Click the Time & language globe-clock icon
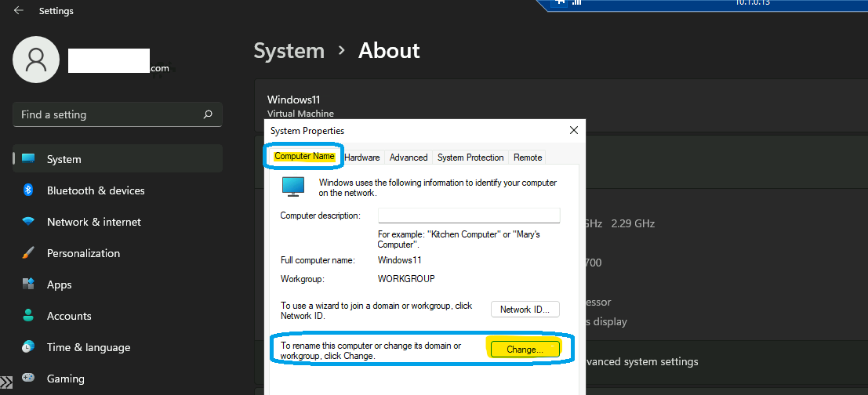 coord(28,347)
